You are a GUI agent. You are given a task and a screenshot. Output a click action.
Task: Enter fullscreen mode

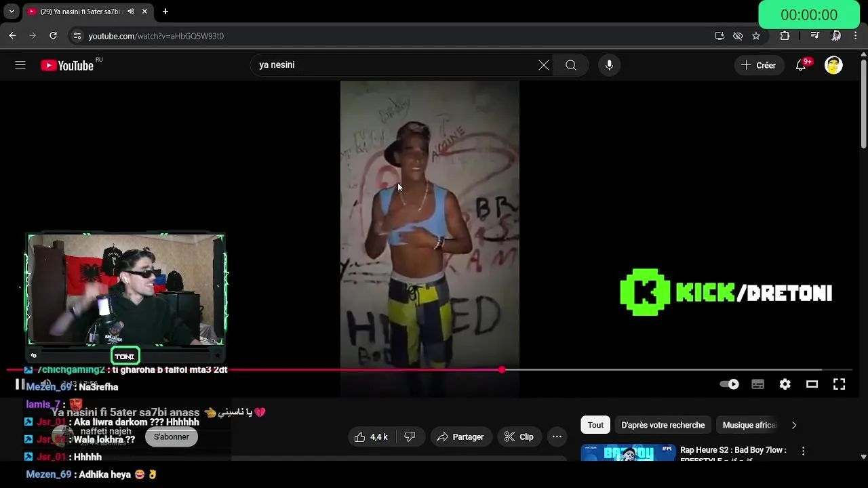(840, 384)
